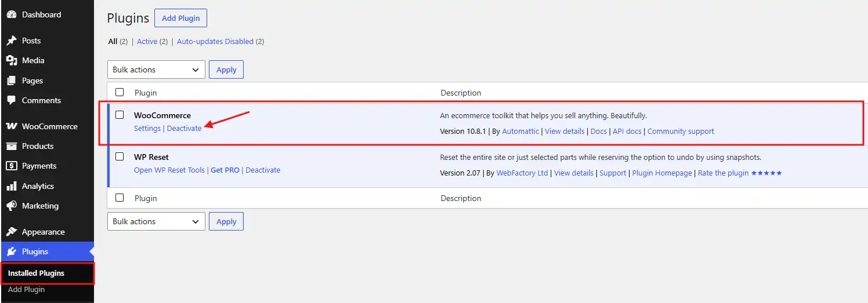
Task: Click the Dashboard gauge icon in sidebar
Action: 11,14
